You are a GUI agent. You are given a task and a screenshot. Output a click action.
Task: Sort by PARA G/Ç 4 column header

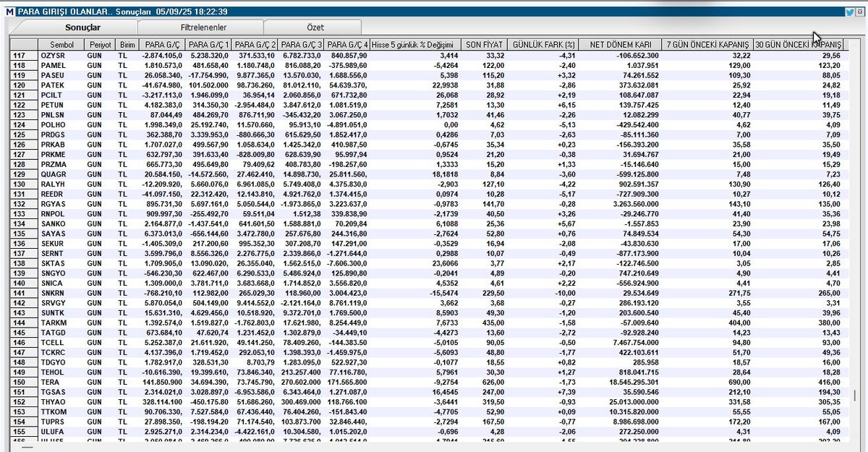pos(348,44)
